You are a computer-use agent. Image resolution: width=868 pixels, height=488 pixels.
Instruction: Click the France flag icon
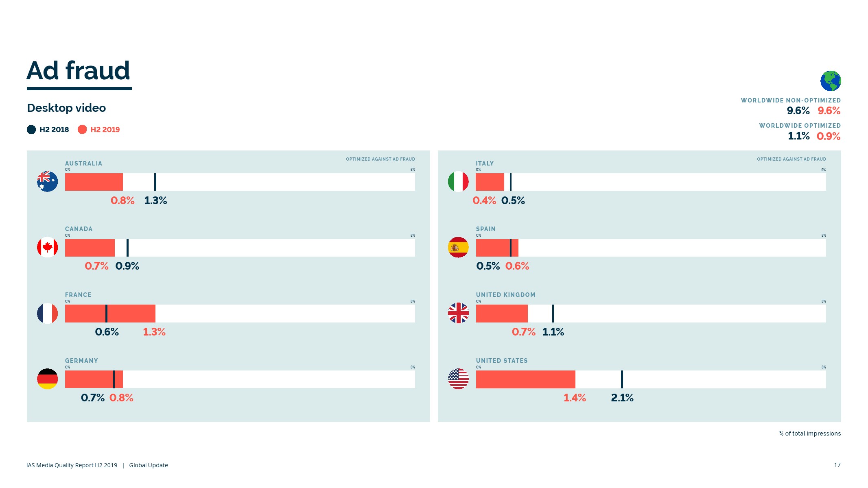(x=47, y=314)
